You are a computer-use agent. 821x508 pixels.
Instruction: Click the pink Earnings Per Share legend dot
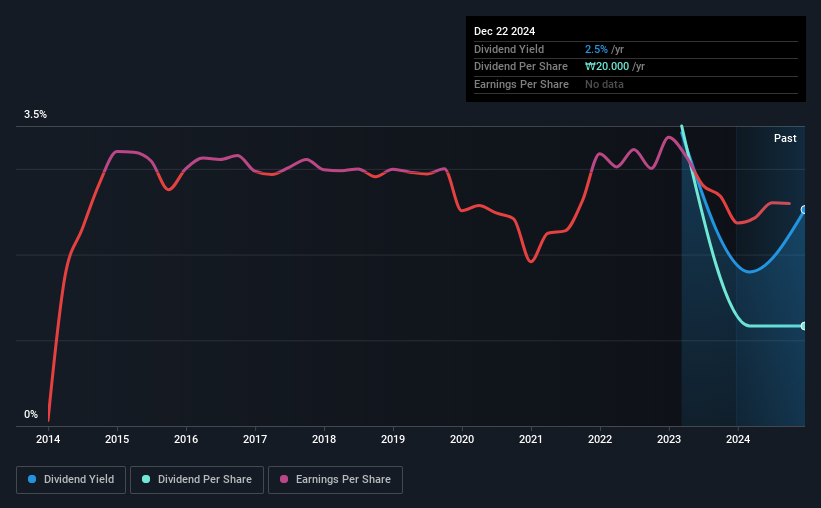(x=284, y=479)
